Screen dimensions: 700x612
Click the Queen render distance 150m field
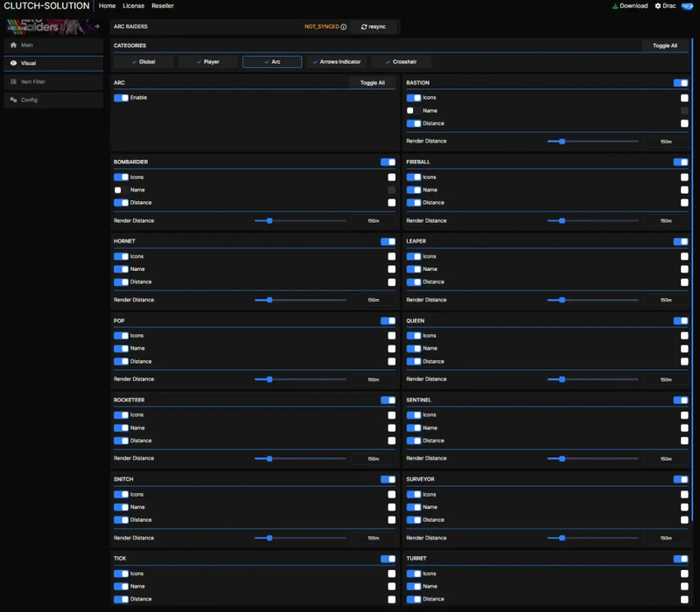point(666,379)
